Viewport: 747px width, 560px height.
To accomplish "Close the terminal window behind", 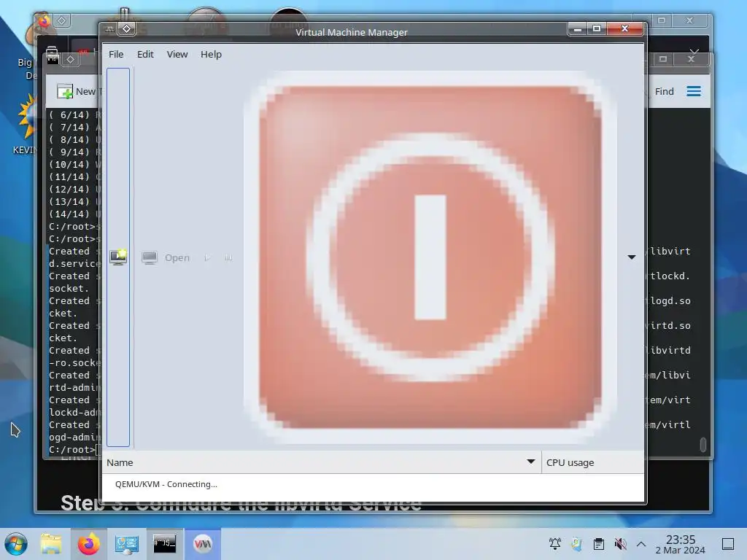I will pos(692,59).
